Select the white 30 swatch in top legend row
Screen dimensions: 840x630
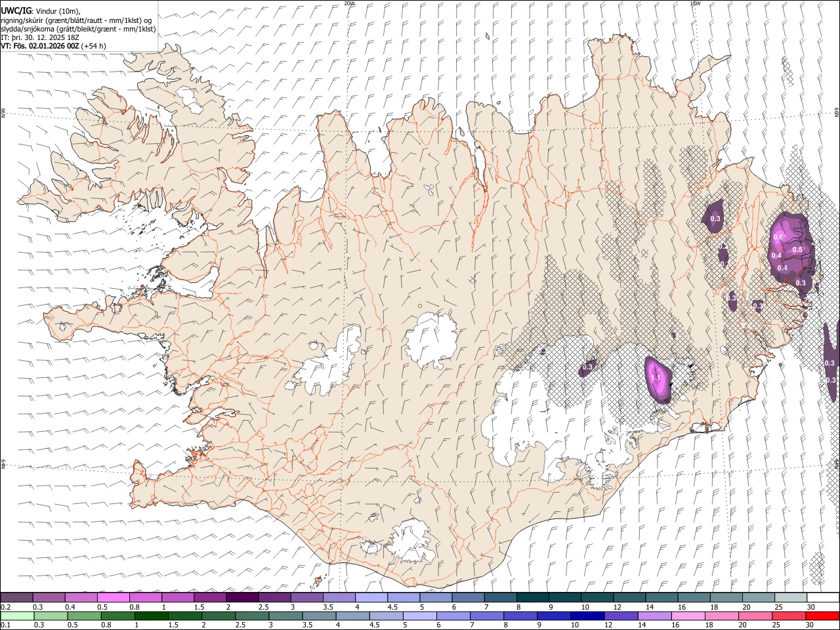tap(823, 597)
